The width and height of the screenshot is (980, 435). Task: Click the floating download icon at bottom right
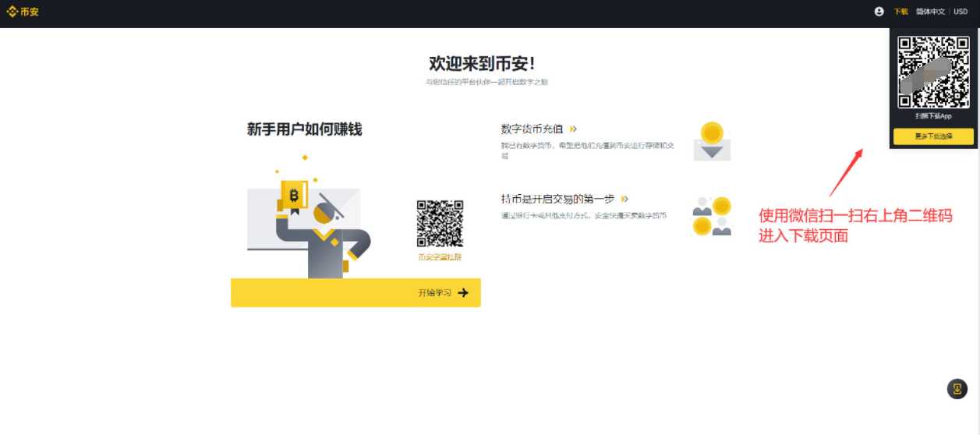point(957,389)
